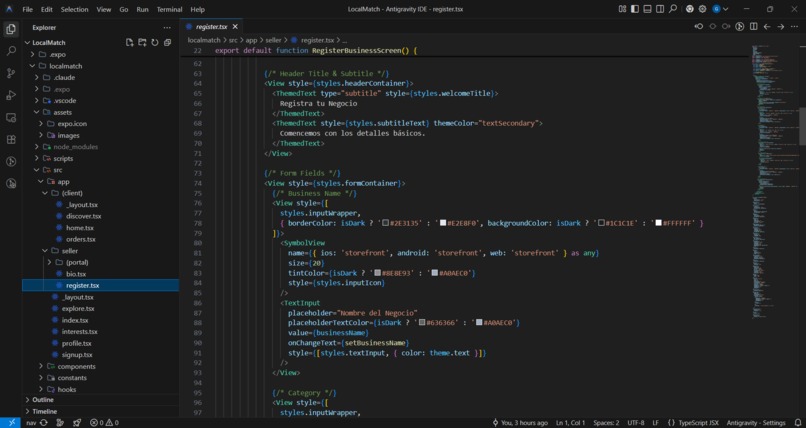This screenshot has height=428, width=806.
Task: Click the LF end-of-line indicator
Action: pos(655,423)
